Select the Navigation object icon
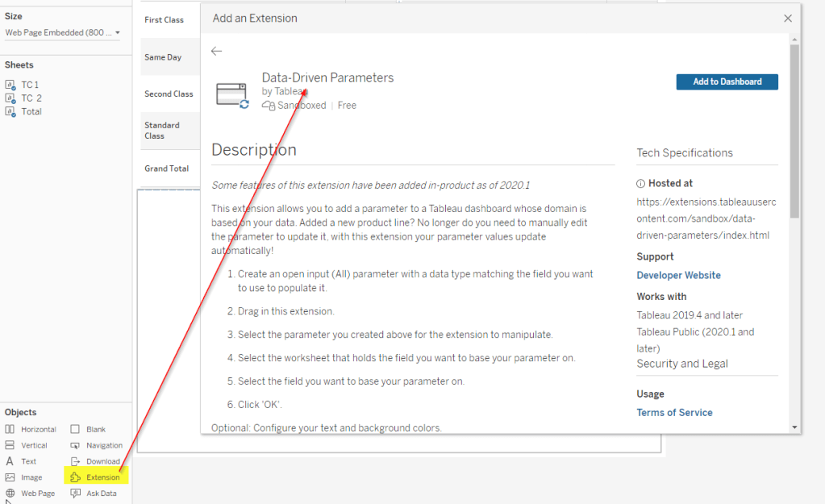 click(75, 445)
